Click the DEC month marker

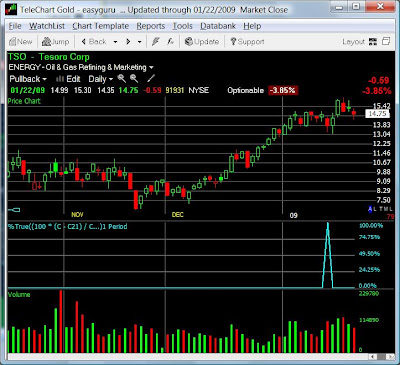click(177, 215)
